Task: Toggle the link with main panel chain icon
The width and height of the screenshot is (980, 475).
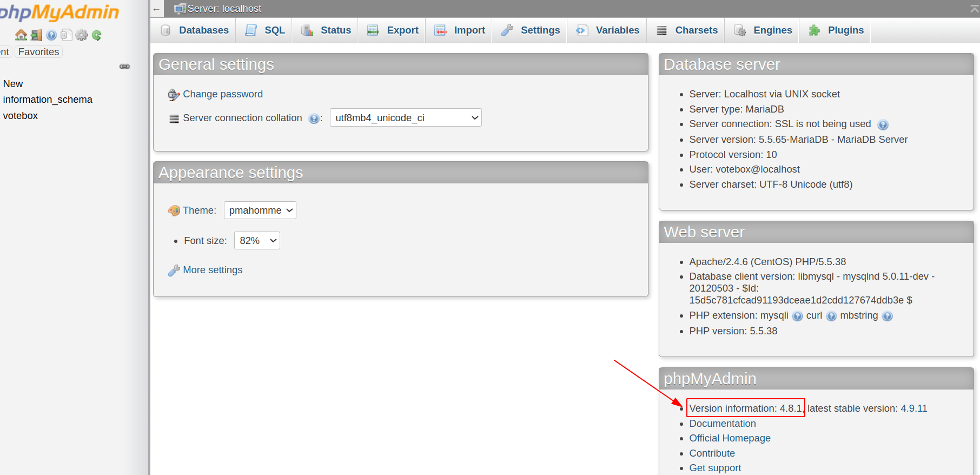Action: click(124, 67)
